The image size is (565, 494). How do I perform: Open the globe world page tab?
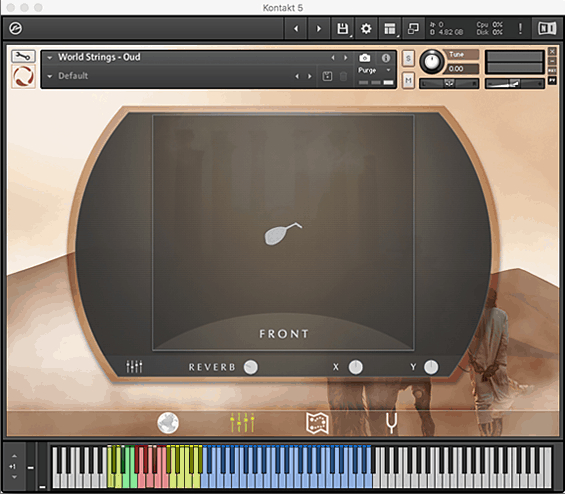coord(168,423)
